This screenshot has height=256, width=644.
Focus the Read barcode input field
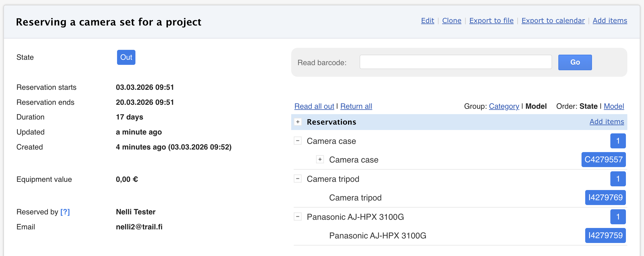(x=455, y=62)
